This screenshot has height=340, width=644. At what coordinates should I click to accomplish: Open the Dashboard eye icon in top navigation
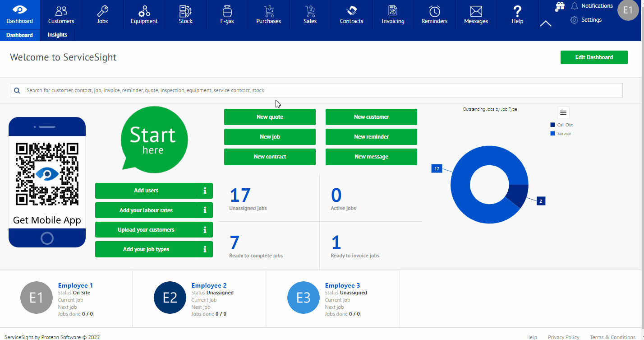20,14
